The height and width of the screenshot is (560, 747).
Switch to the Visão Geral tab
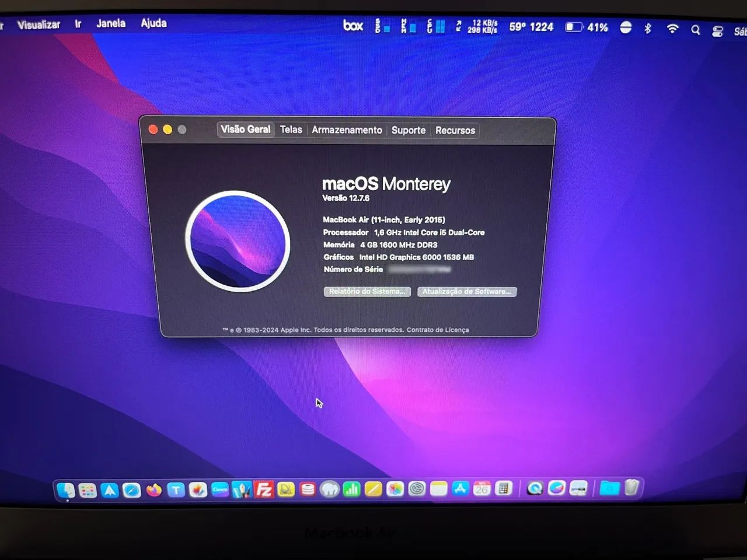point(246,129)
